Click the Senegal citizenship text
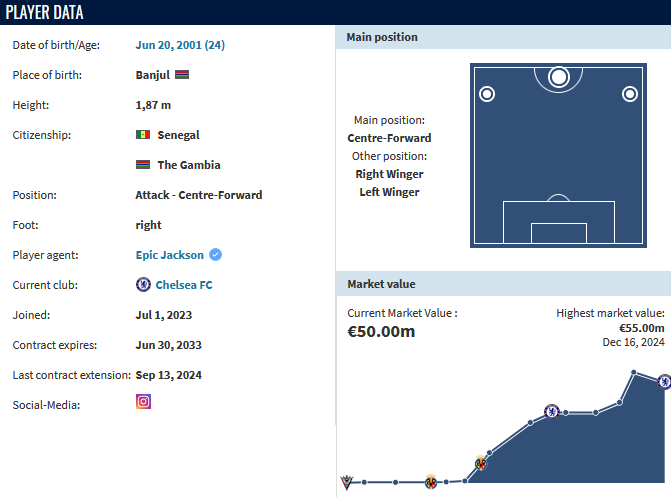Viewport: 671px width, 497px height. tap(178, 135)
